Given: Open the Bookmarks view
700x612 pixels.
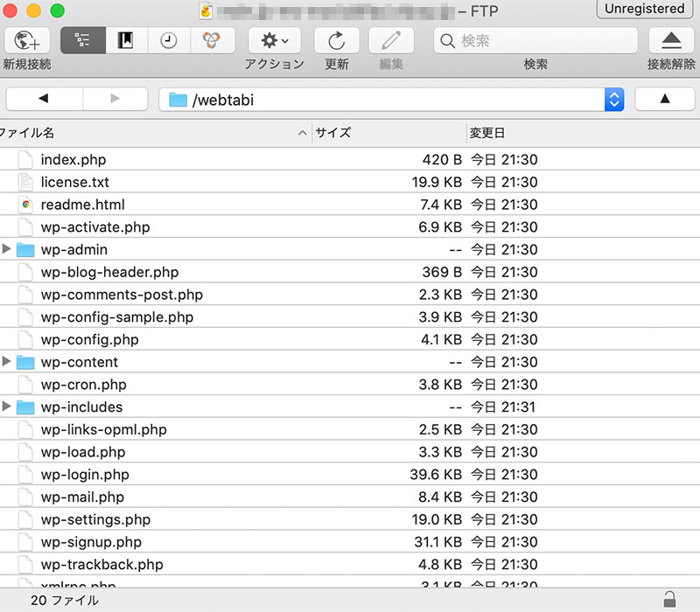Looking at the screenshot, I should (126, 40).
